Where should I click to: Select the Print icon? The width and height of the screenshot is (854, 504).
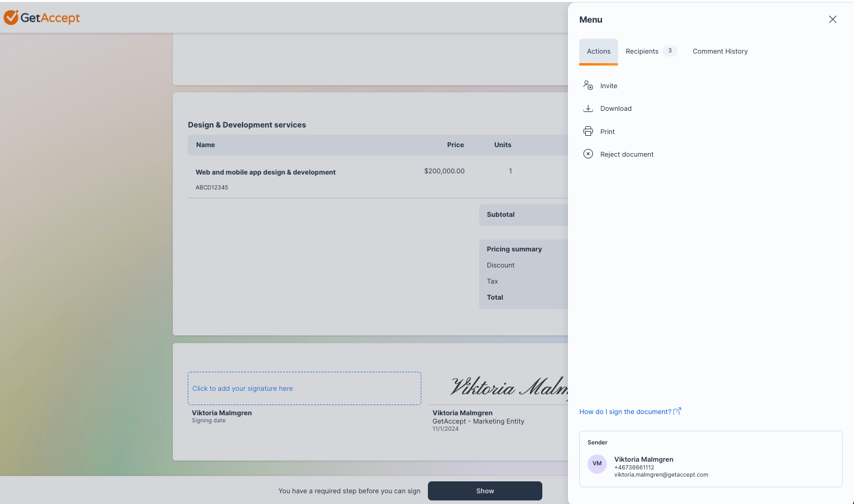tap(588, 131)
